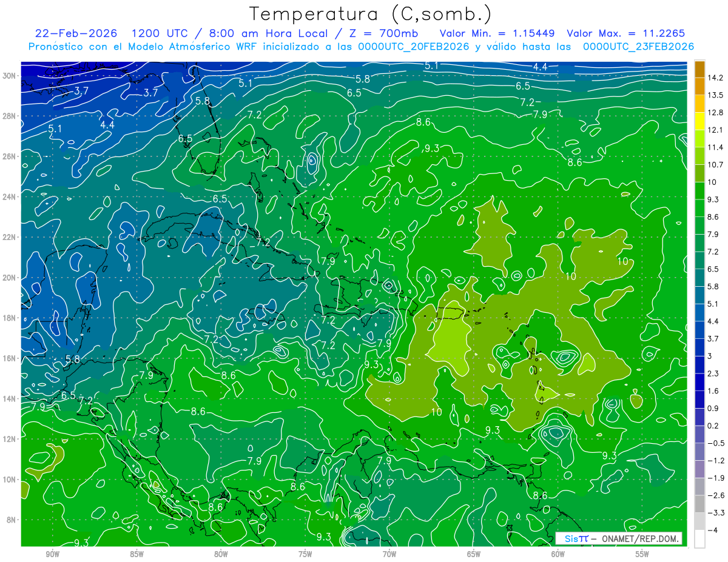Click the "11.4" colorbar value

point(716,147)
